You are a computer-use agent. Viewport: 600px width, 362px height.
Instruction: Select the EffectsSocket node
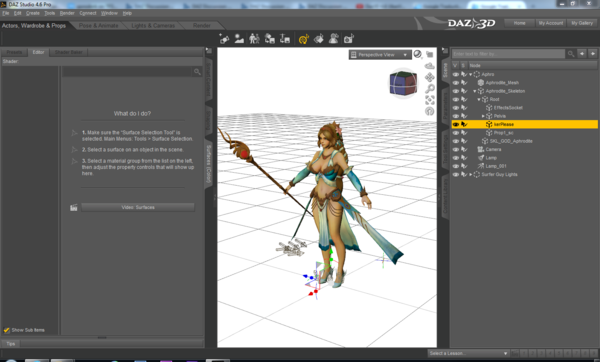click(x=508, y=108)
